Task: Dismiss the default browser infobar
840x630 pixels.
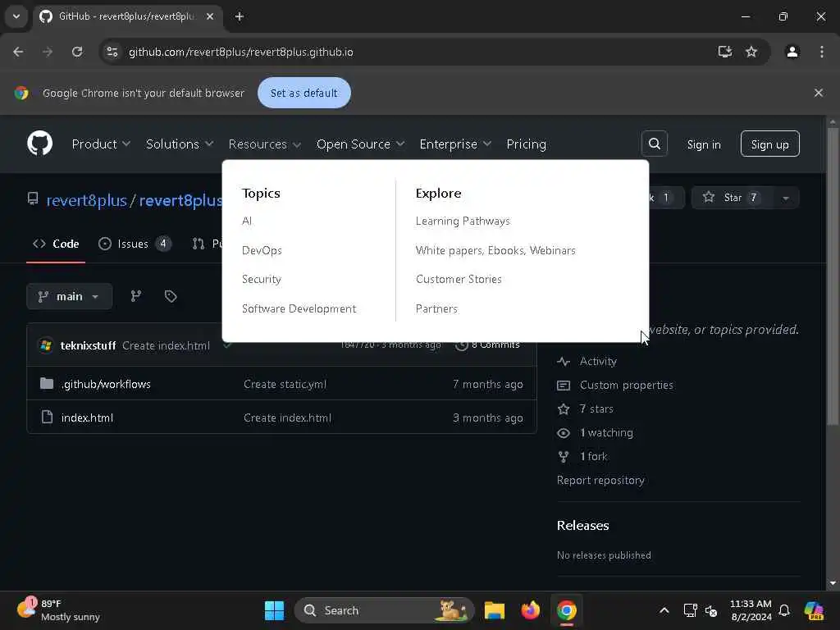Action: [x=818, y=93]
